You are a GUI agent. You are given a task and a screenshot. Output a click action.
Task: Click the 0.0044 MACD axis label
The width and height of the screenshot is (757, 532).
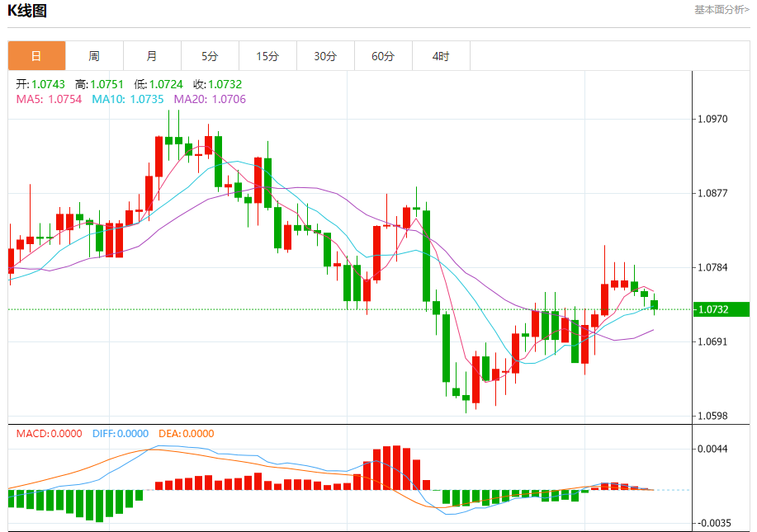[712, 449]
